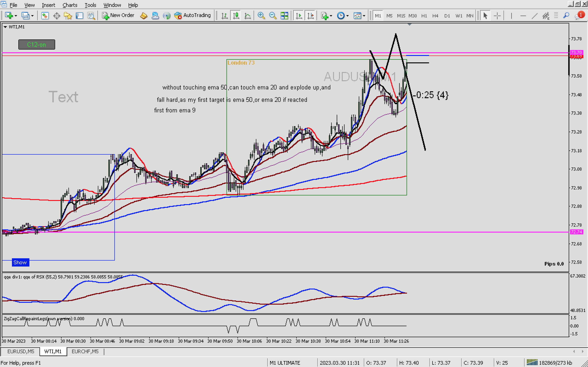Toggle the chart auto scroll
Viewport: 588px width, 367px height.
tap(299, 16)
